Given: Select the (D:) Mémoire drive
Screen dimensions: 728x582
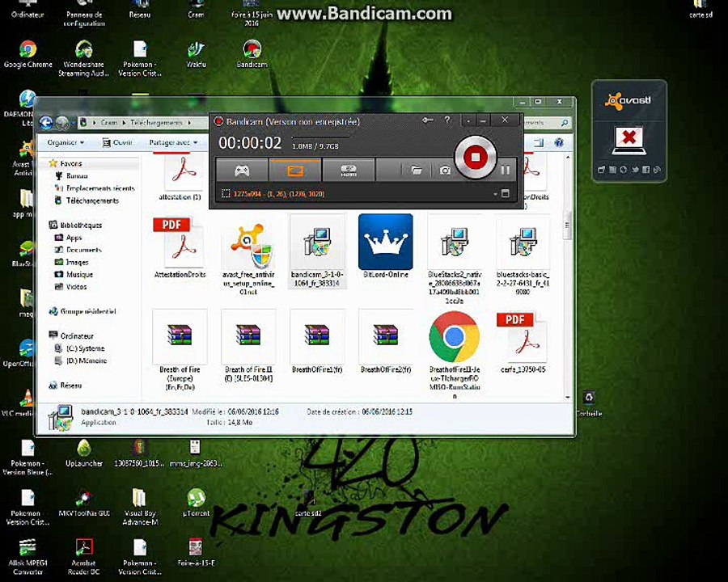Looking at the screenshot, I should 87,361.
